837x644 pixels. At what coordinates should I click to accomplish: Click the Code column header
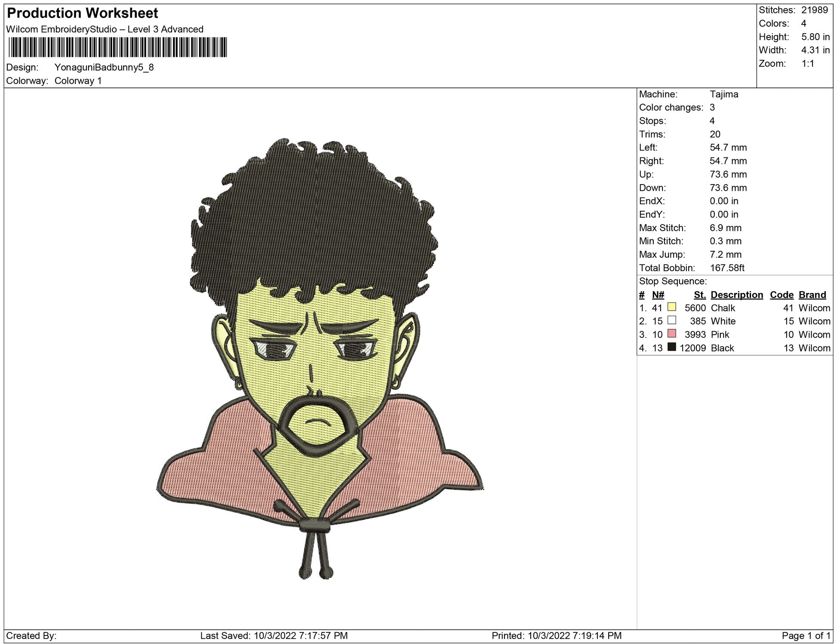[x=781, y=295]
